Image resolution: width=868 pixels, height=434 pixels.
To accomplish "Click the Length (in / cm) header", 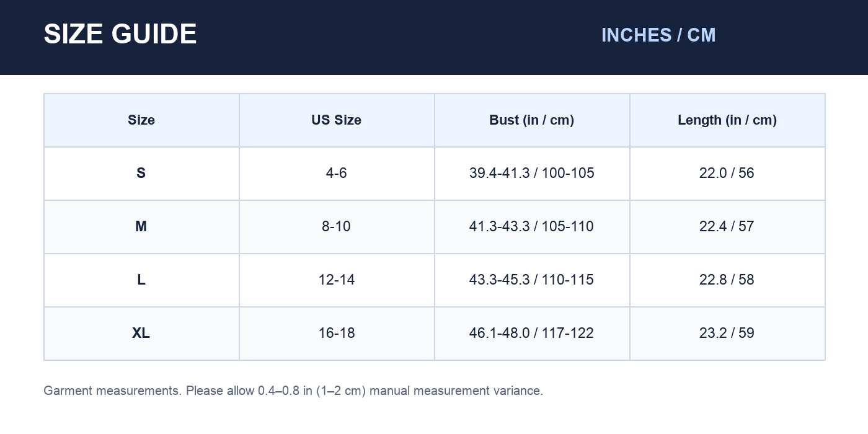I will (727, 120).
